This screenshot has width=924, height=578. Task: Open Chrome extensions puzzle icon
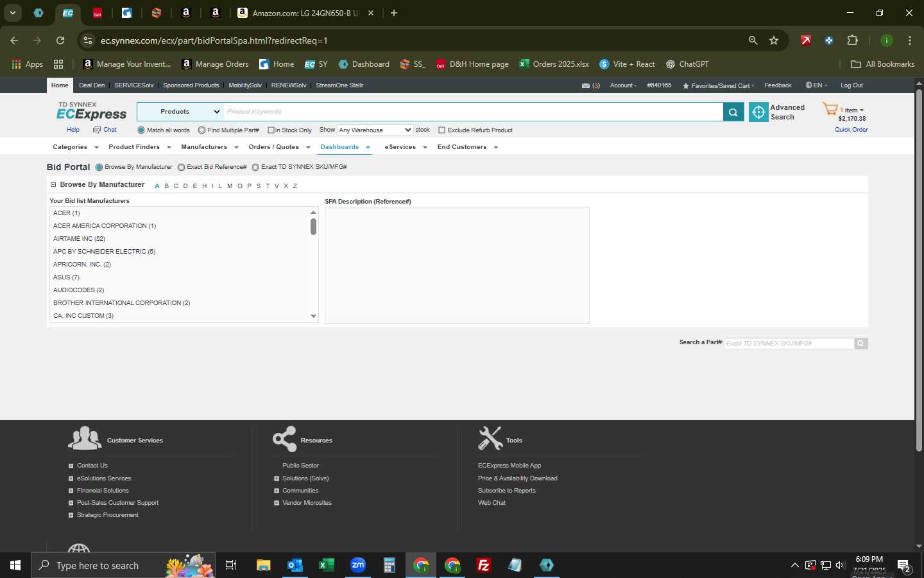852,40
